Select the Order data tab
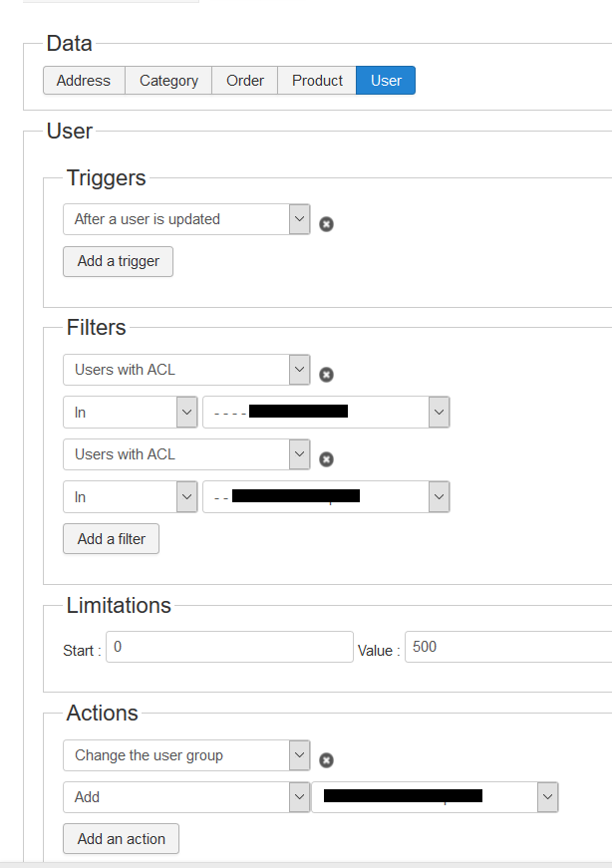This screenshot has height=868, width=612. tap(244, 81)
